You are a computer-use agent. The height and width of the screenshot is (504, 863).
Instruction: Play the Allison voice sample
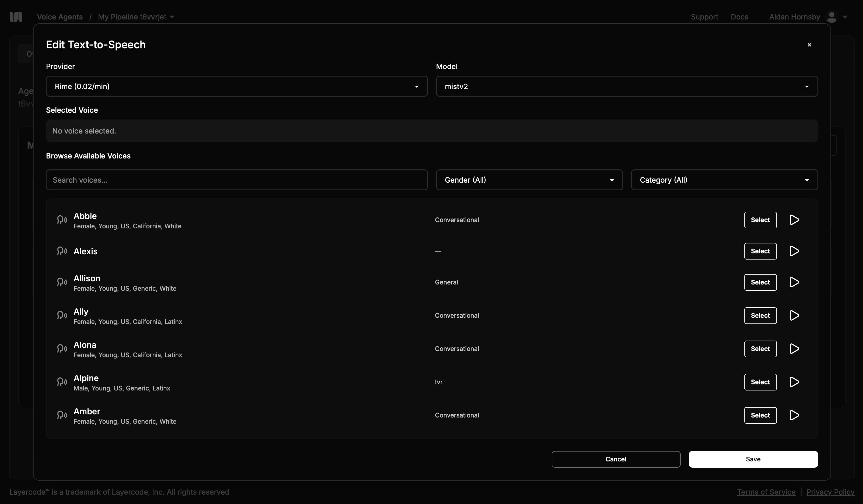tap(794, 282)
